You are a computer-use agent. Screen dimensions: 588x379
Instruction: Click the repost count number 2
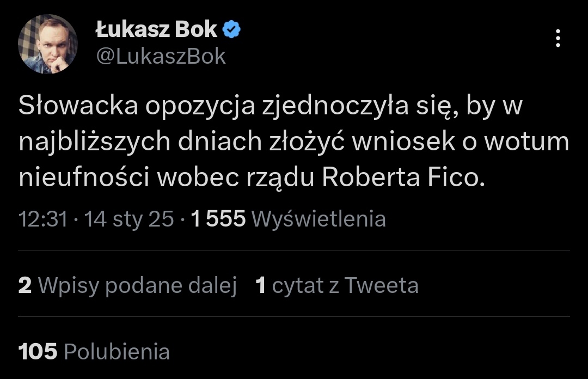point(25,285)
